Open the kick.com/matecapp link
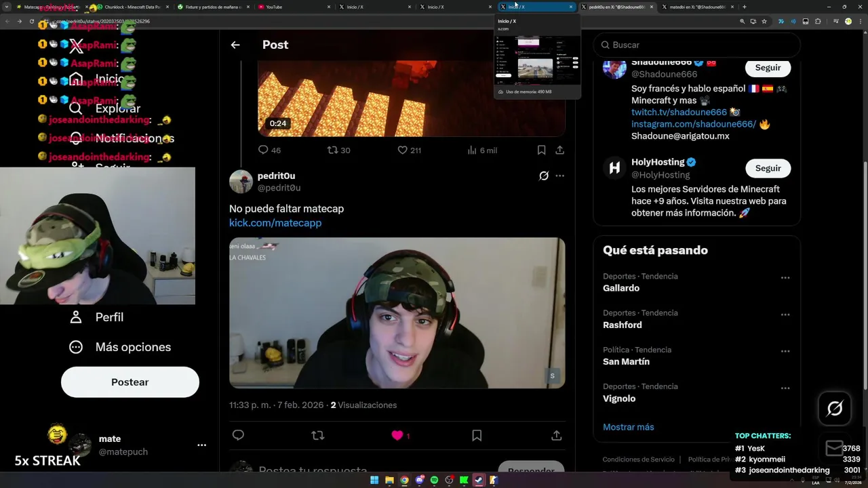This screenshot has width=868, height=488. 275,222
